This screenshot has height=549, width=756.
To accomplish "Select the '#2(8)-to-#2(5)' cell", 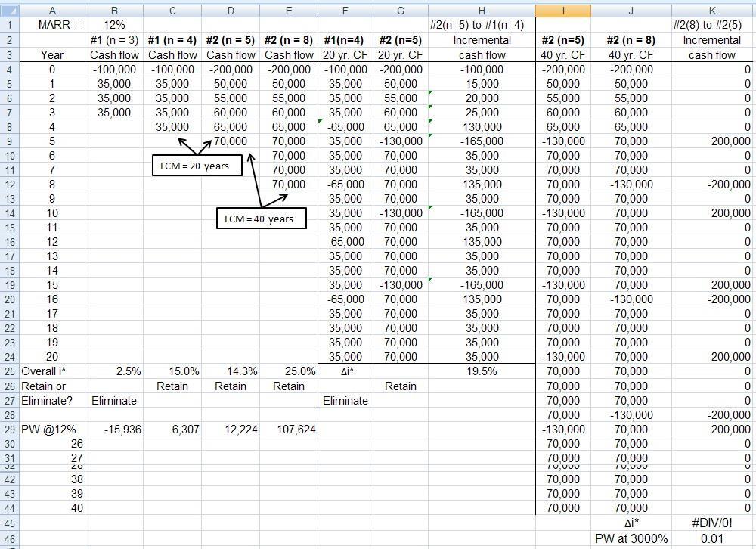I will 712,25.
